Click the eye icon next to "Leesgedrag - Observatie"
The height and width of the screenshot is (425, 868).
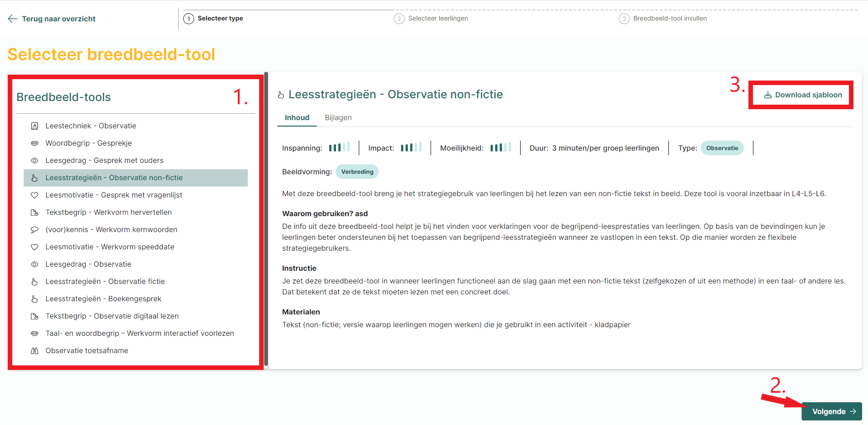pyautogui.click(x=35, y=264)
